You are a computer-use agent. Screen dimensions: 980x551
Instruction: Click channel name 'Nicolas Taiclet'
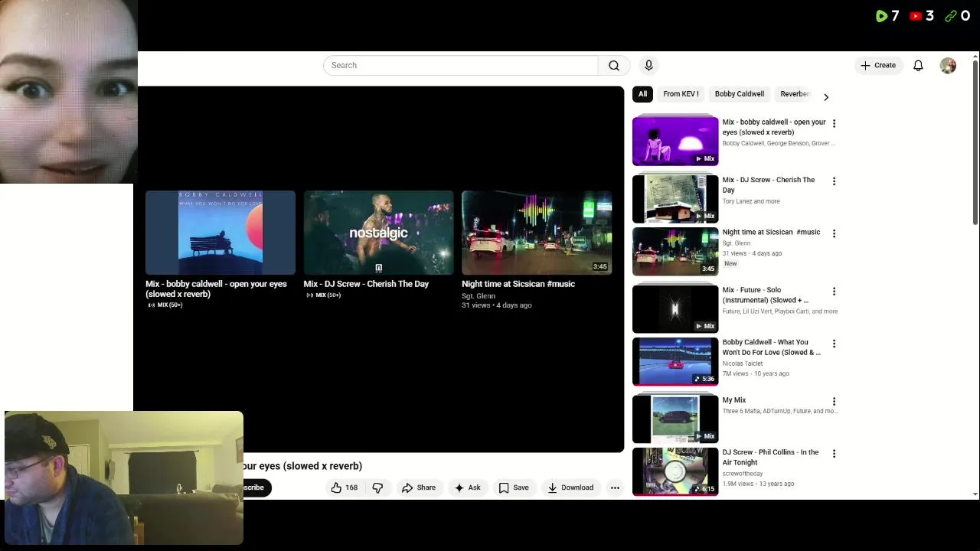pos(743,364)
